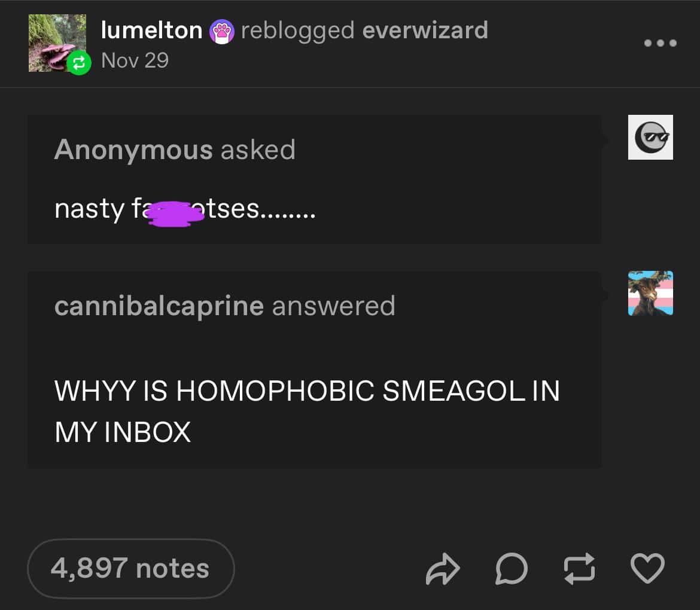Click lumelton's mushroom avatar
Viewport: 700px width, 610px height.
[x=57, y=43]
